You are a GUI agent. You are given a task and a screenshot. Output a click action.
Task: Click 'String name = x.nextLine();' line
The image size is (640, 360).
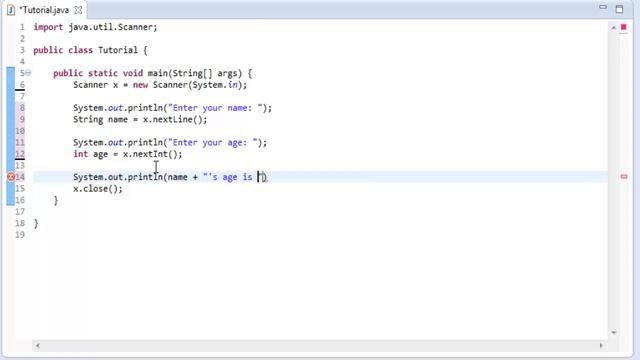(140, 120)
